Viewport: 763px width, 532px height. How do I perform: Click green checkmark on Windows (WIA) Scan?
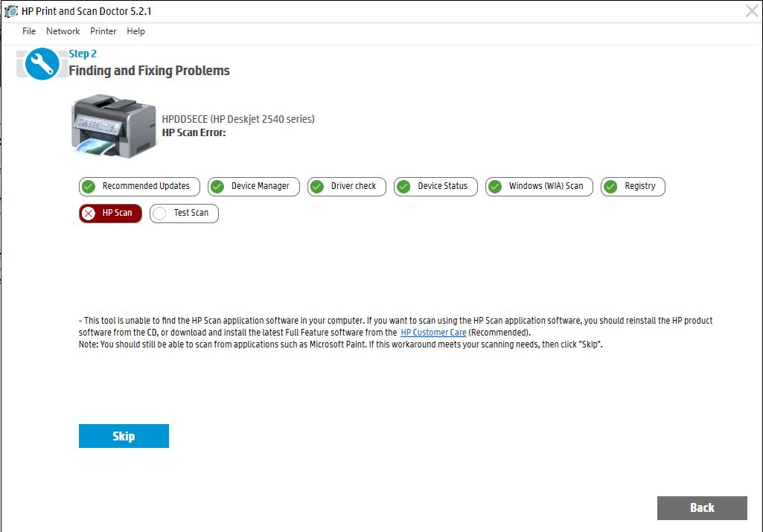pyautogui.click(x=495, y=186)
